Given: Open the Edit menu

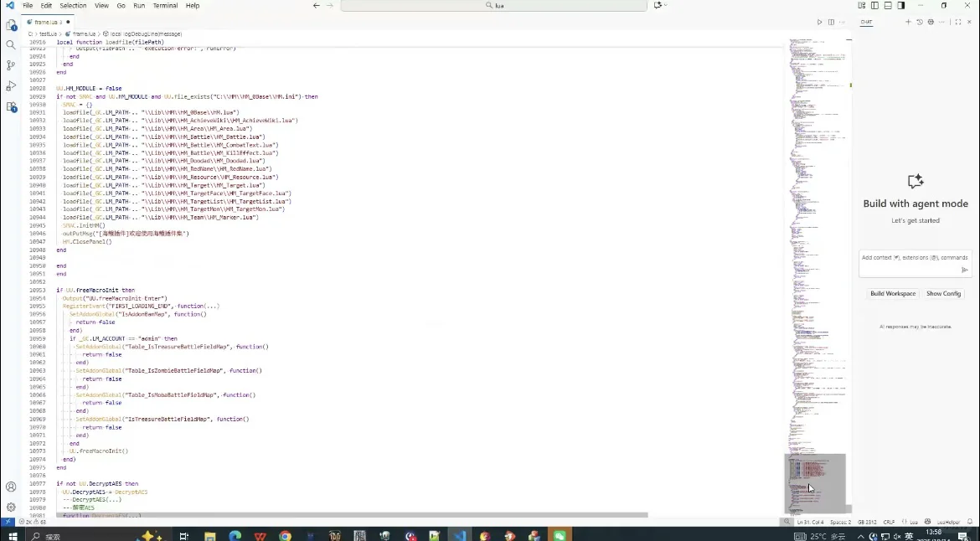Looking at the screenshot, I should click(x=46, y=6).
